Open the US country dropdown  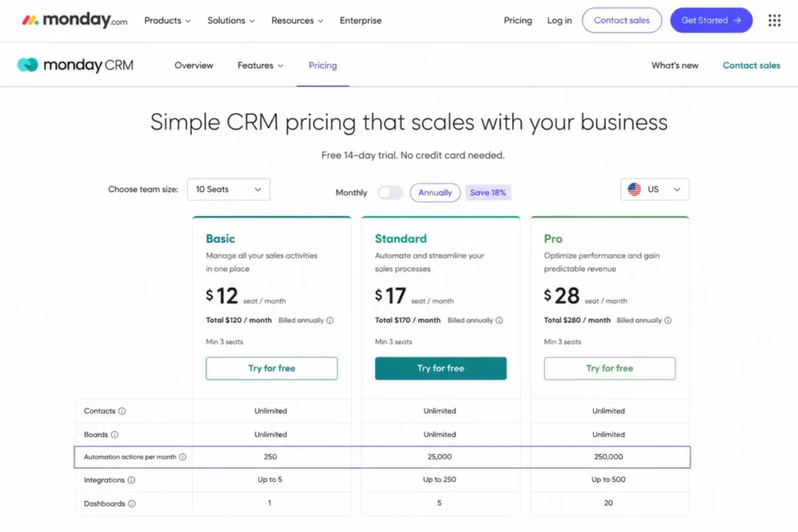click(x=655, y=189)
